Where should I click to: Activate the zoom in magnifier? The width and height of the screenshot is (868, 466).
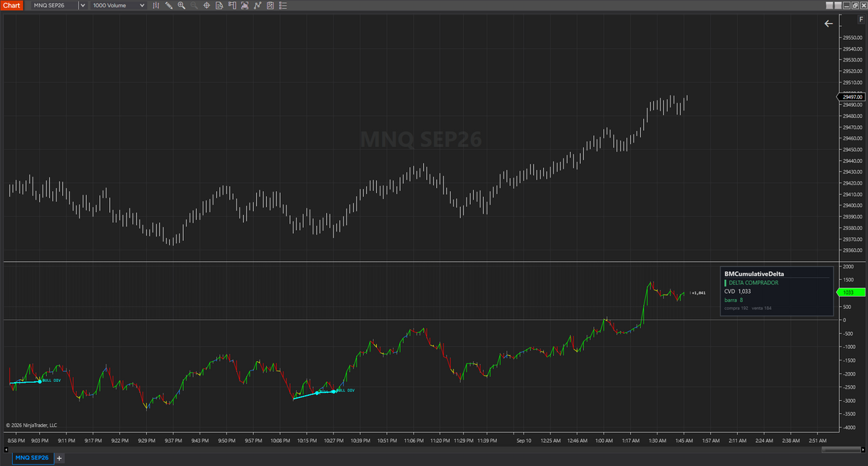[181, 5]
